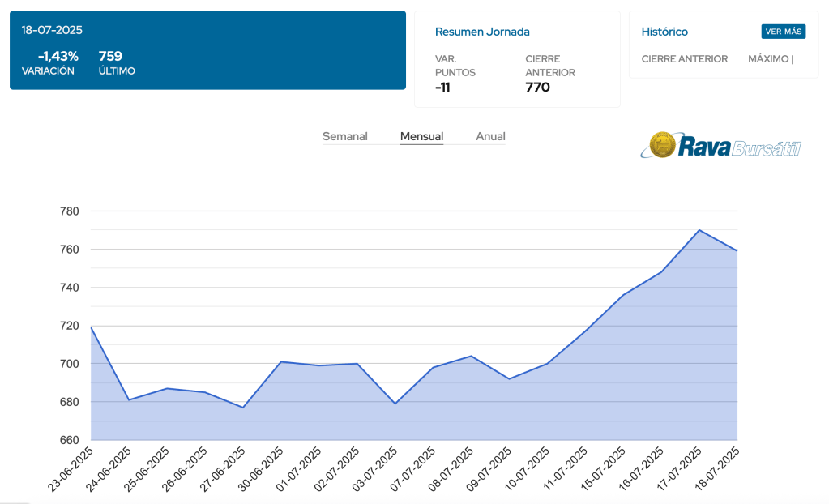Click the first data point on 23-06-2025

pos(92,327)
